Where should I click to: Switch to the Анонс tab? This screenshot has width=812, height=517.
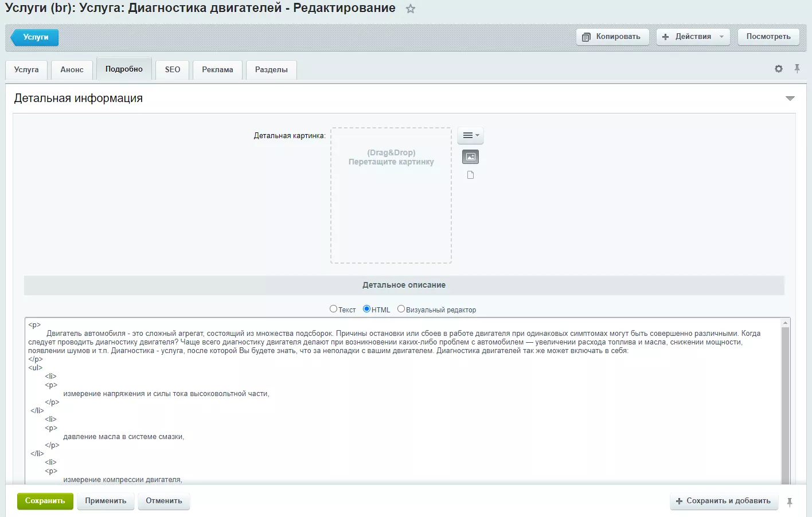click(72, 69)
